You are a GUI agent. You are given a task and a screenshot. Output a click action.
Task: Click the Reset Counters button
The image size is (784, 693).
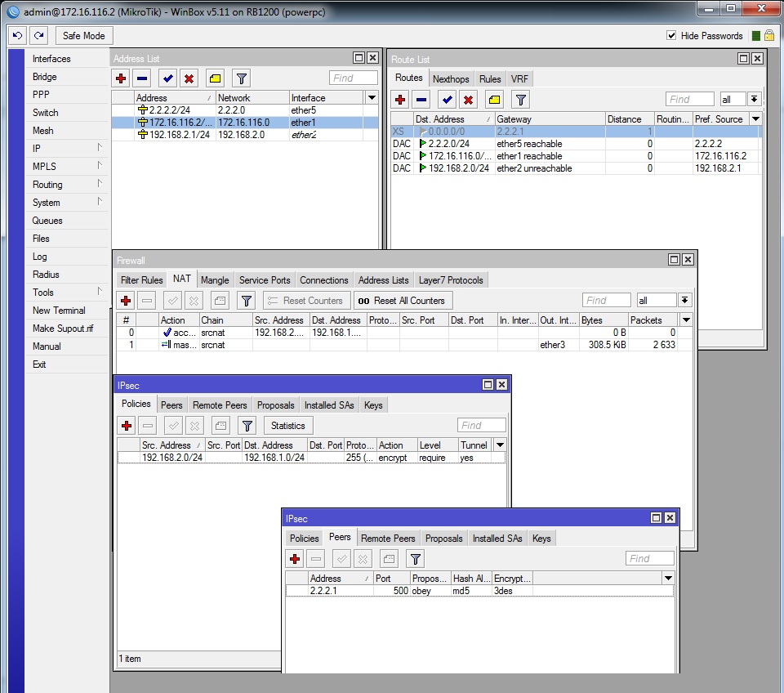point(307,301)
